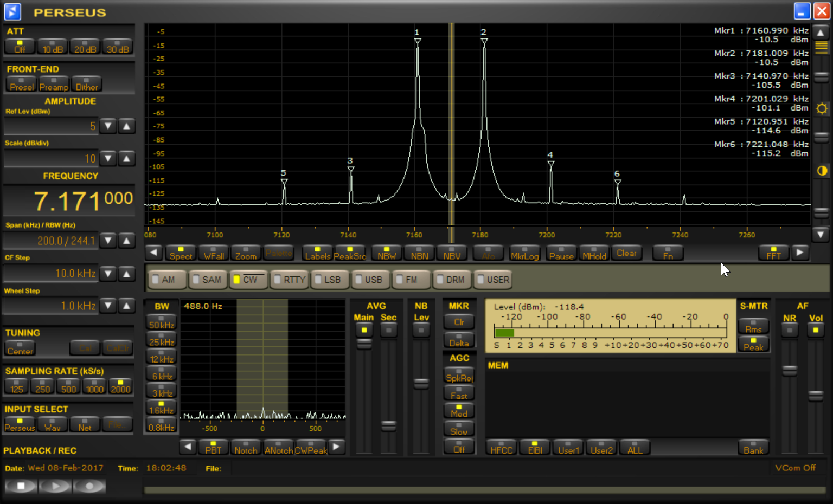Image resolution: width=833 pixels, height=504 pixels.
Task: Toggle the MHold max hold button
Action: pos(594,253)
